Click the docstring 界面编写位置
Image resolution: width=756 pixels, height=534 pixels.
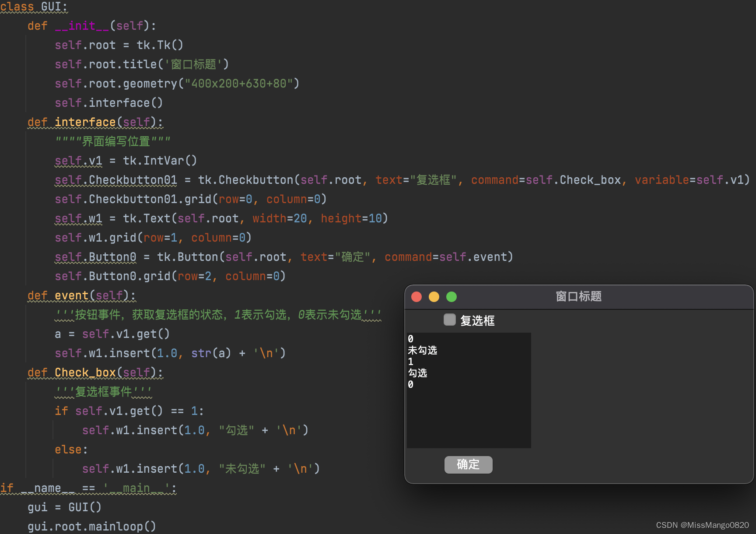pyautogui.click(x=113, y=141)
